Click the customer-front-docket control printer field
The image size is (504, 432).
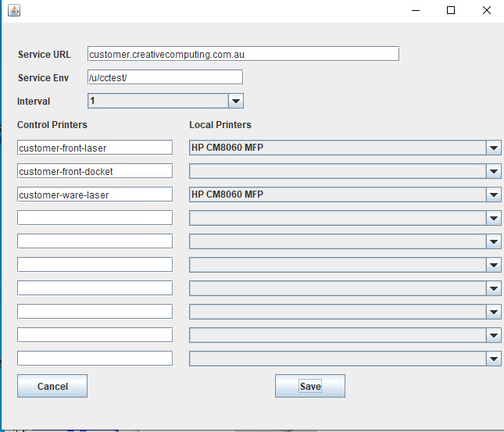(x=95, y=171)
